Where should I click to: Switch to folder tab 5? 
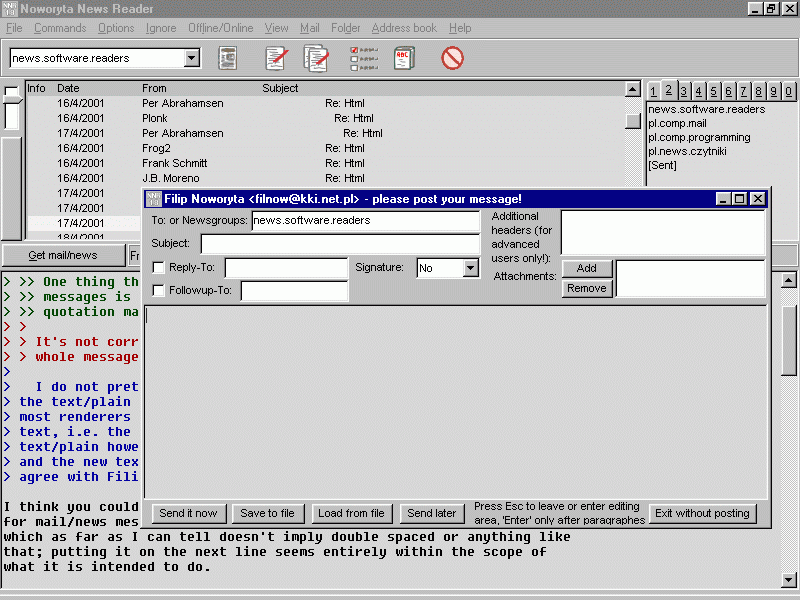click(713, 91)
